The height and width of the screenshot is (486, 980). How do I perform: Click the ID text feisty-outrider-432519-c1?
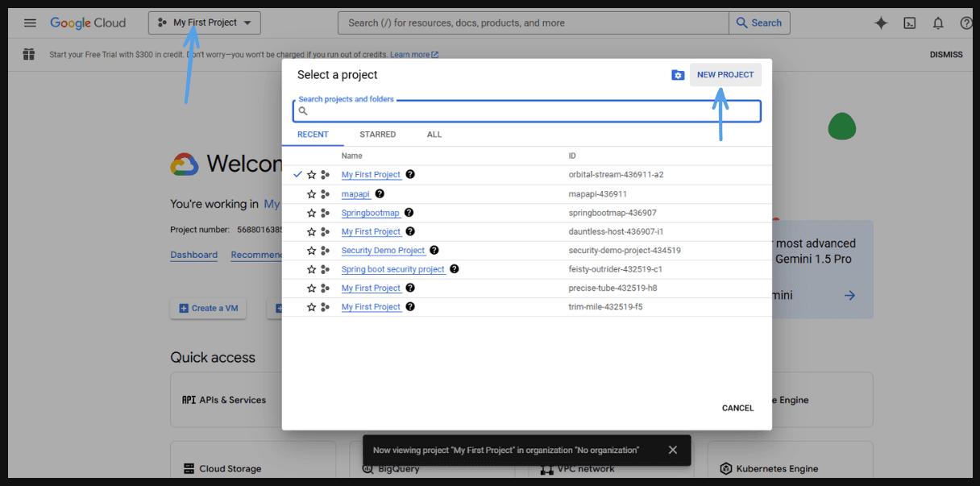[616, 269]
